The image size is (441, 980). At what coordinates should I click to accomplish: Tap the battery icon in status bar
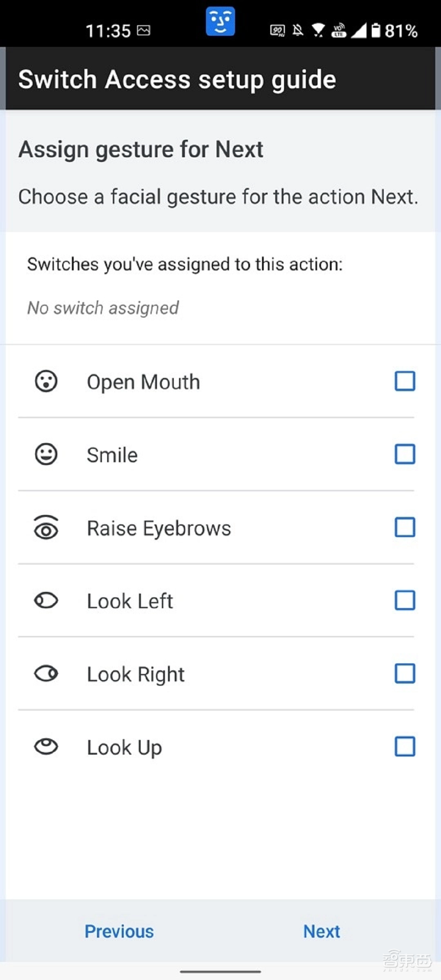click(376, 30)
